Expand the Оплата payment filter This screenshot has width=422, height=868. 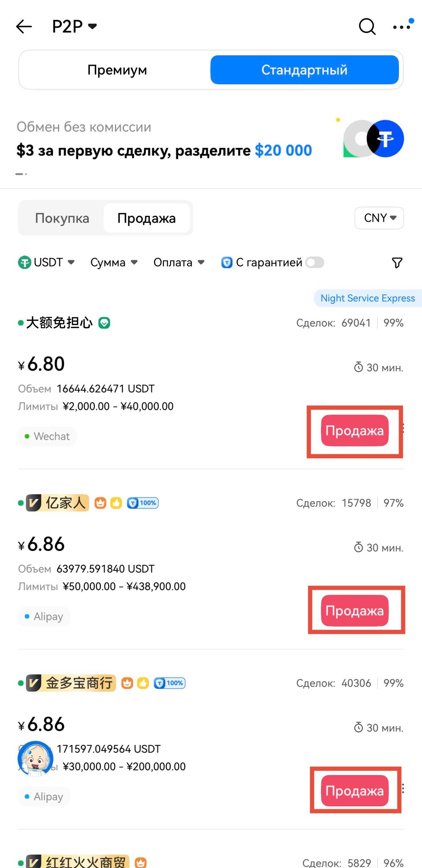(x=179, y=263)
